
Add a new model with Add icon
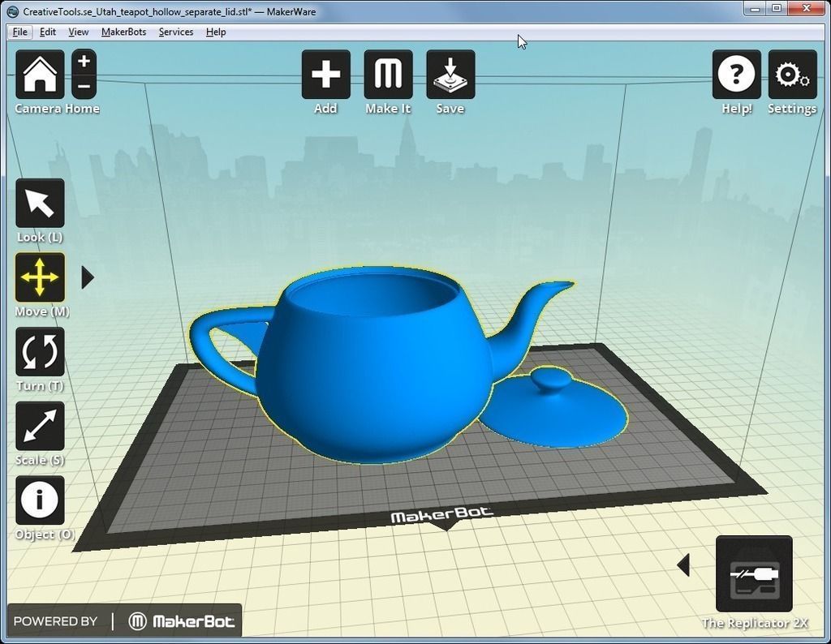326,74
